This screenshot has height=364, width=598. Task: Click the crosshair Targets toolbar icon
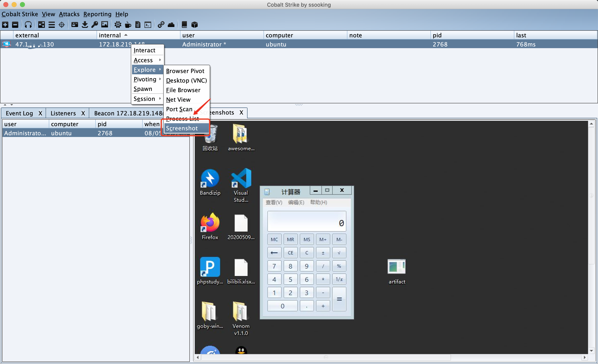(62, 24)
